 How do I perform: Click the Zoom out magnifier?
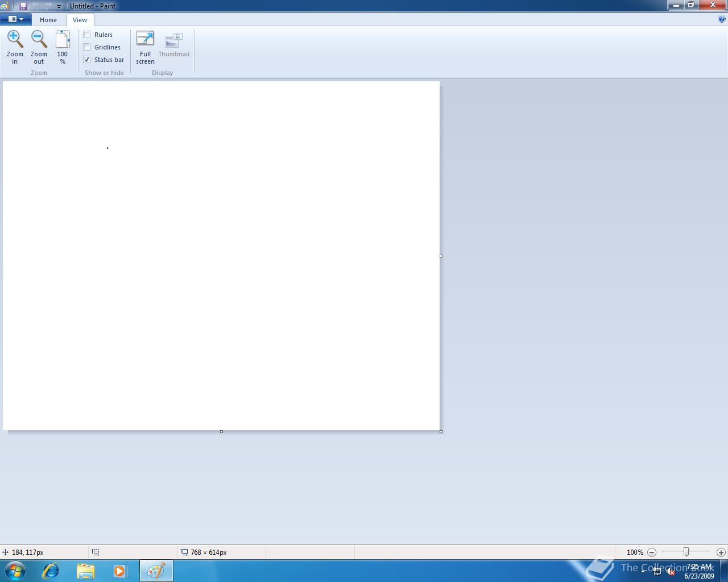click(x=39, y=47)
